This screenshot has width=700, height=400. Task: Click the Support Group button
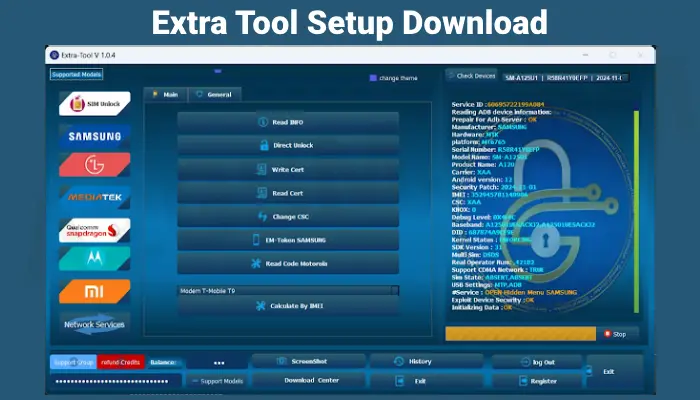[x=74, y=362]
